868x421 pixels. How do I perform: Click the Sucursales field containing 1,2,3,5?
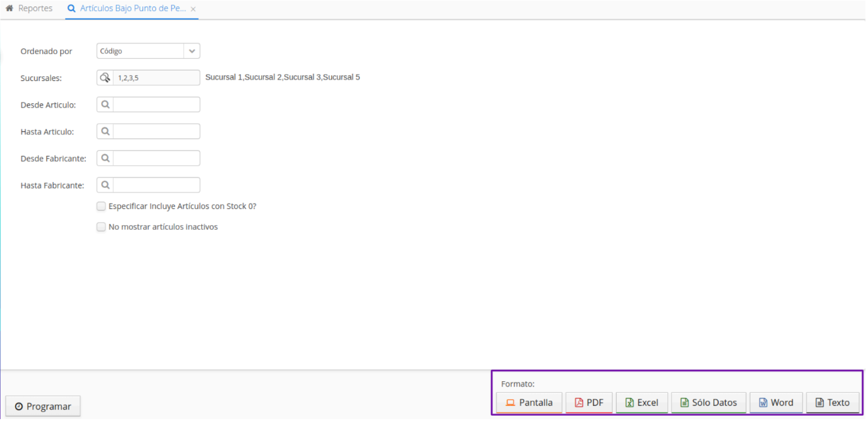coord(157,78)
